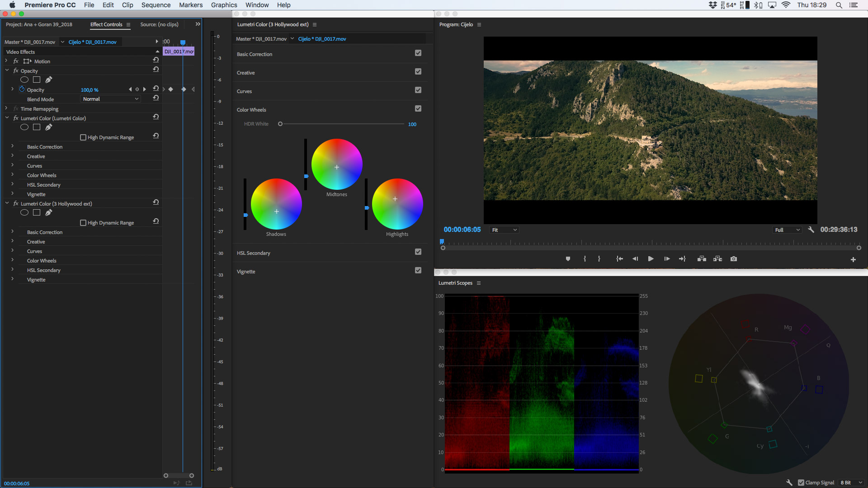Click the Play button in Program monitor
Image resolution: width=868 pixels, height=488 pixels.
[x=651, y=259]
